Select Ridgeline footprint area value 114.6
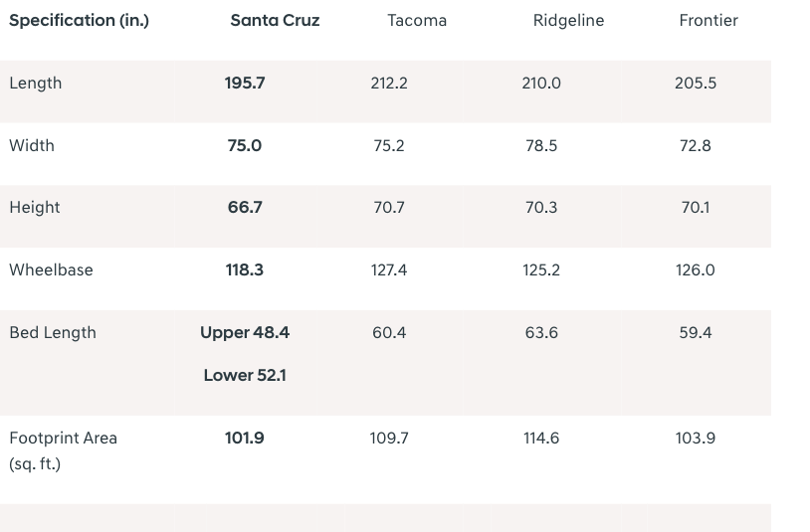Image resolution: width=810 pixels, height=532 pixels. click(x=541, y=438)
